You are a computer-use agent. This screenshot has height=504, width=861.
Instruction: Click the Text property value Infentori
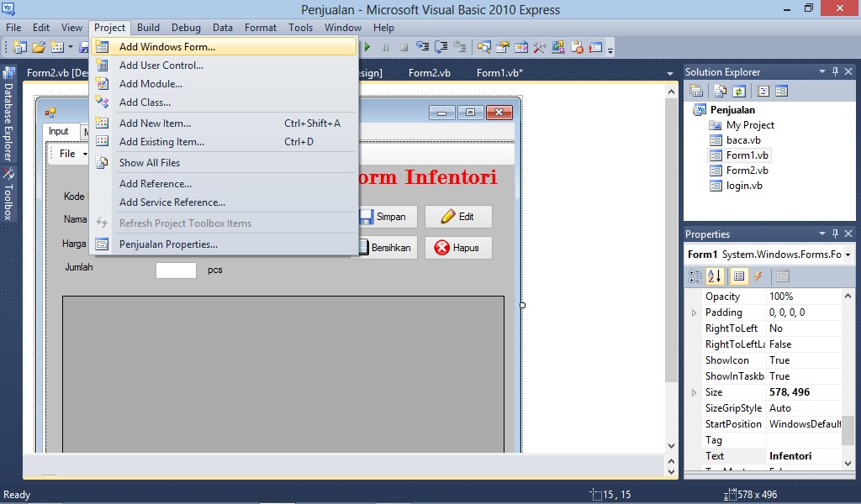point(790,456)
